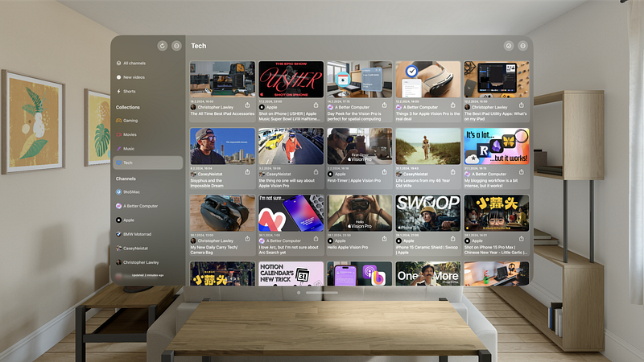Show New videos feed
644x362 pixels.
[148, 77]
